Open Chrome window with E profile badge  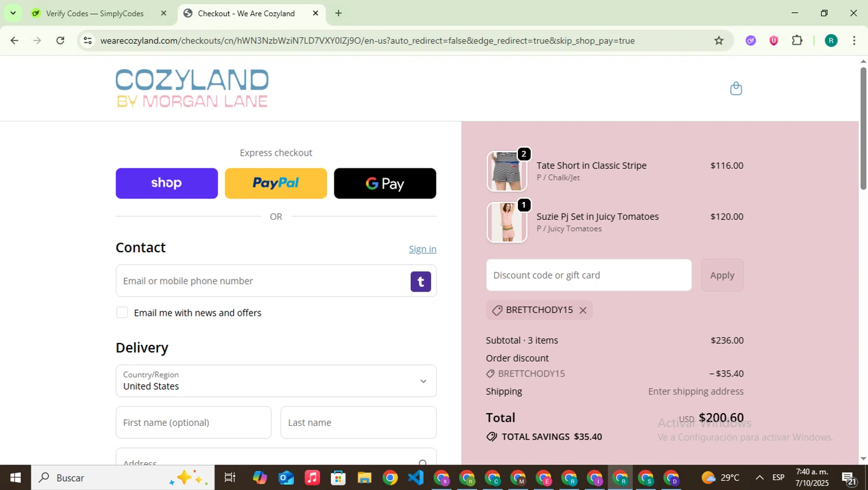pyautogui.click(x=544, y=478)
